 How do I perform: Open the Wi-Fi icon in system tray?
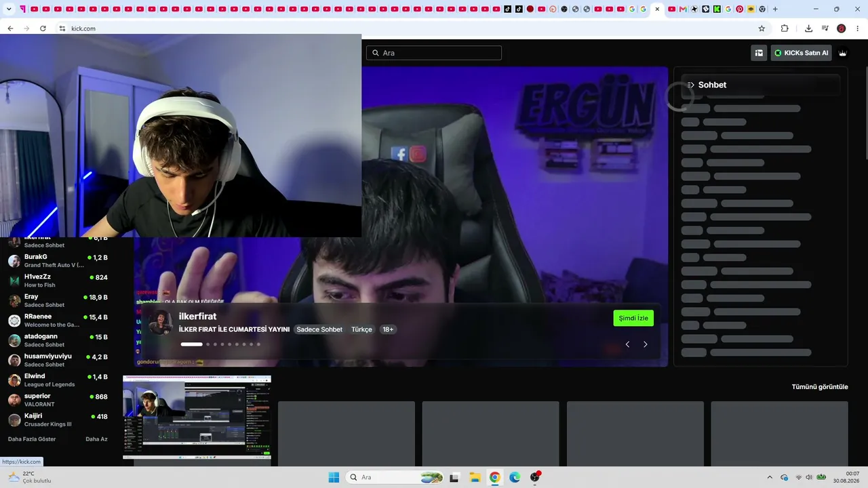pyautogui.click(x=798, y=477)
